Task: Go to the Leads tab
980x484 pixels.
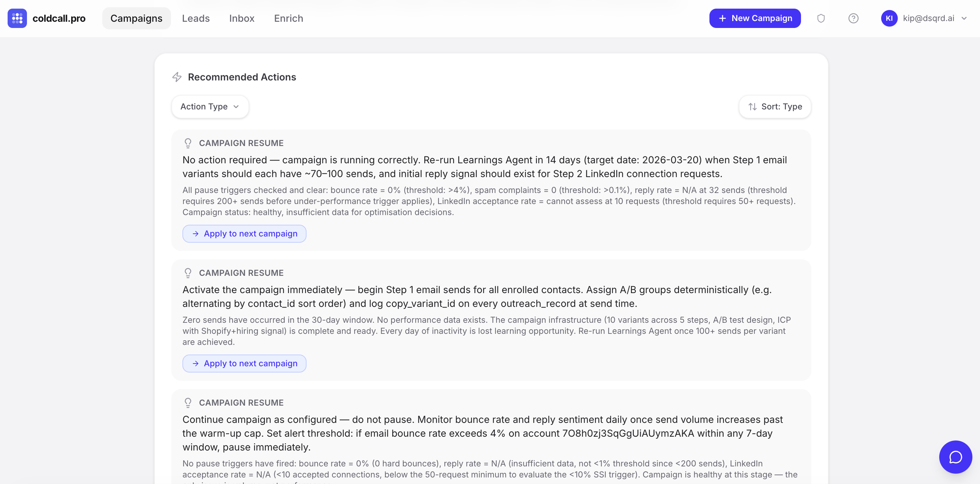Action: click(196, 18)
